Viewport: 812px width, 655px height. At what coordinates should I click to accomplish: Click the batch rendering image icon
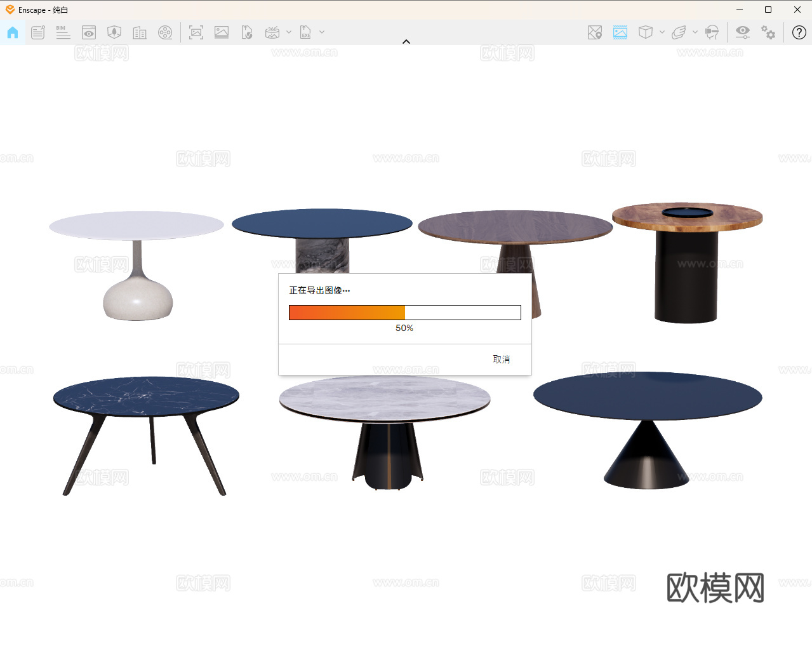222,32
